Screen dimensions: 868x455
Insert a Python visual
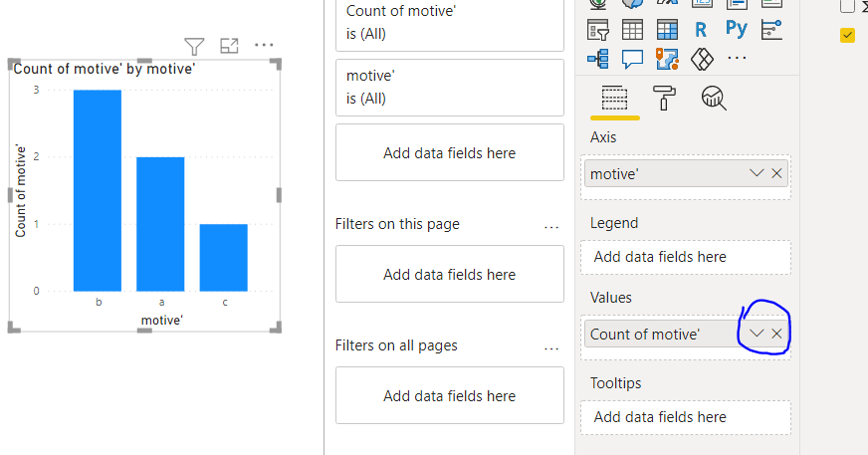pyautogui.click(x=737, y=28)
